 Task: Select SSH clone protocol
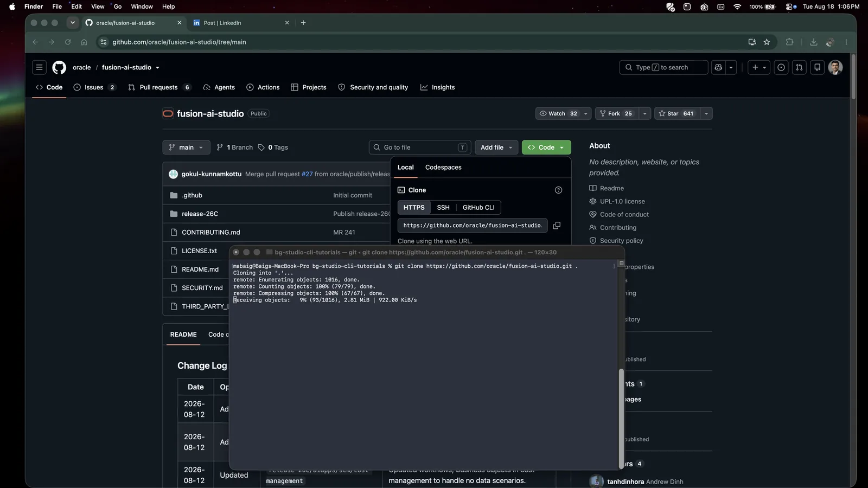coord(443,208)
